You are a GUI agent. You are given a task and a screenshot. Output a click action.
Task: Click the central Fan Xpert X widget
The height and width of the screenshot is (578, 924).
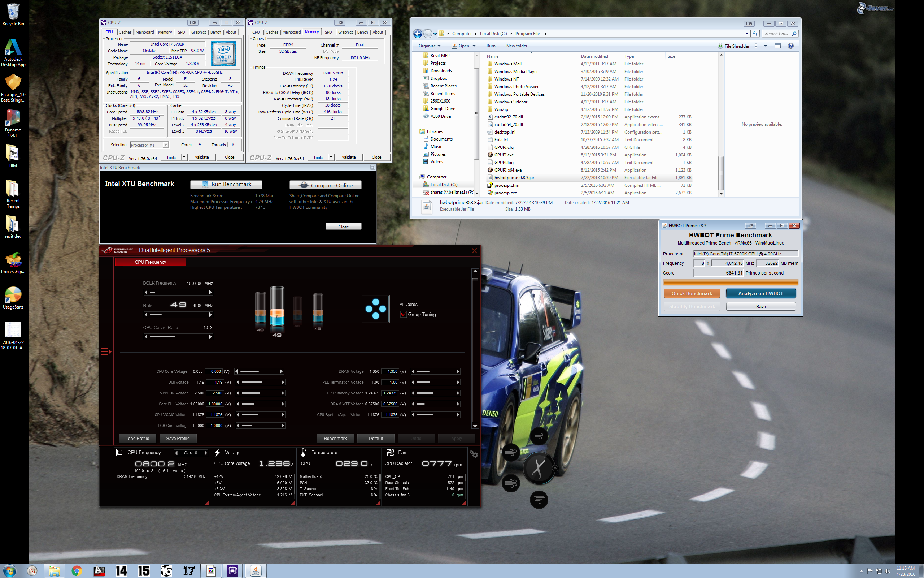(x=539, y=467)
